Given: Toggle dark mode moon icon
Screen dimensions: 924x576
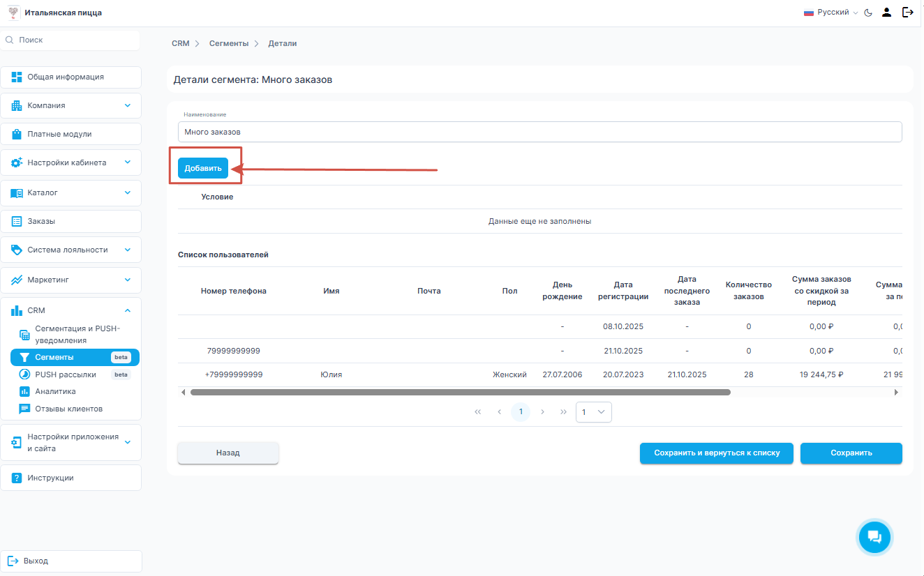Looking at the screenshot, I should (x=868, y=13).
